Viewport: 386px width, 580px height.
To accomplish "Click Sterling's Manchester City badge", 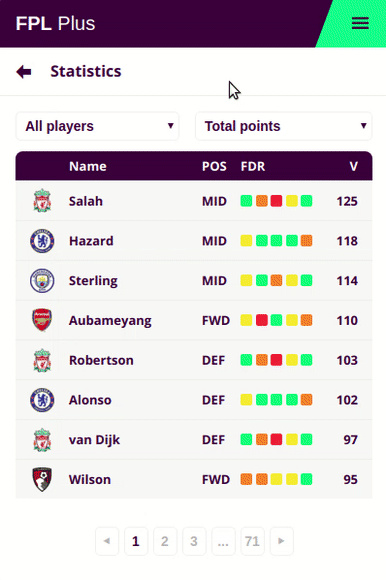I will (x=42, y=280).
